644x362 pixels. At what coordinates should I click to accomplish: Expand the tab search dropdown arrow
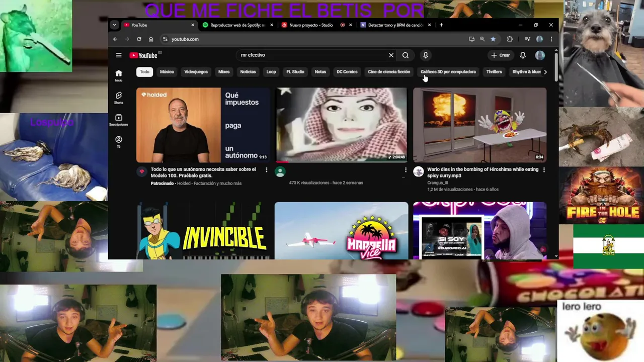click(115, 25)
